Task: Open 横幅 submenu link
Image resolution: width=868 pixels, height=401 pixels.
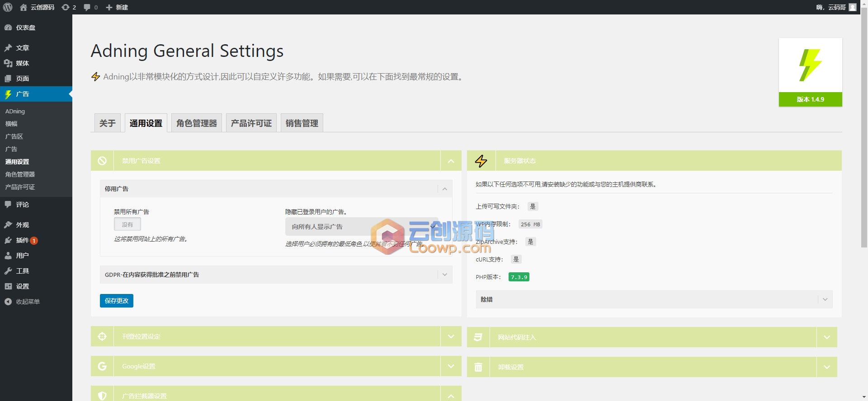Action: (11, 124)
